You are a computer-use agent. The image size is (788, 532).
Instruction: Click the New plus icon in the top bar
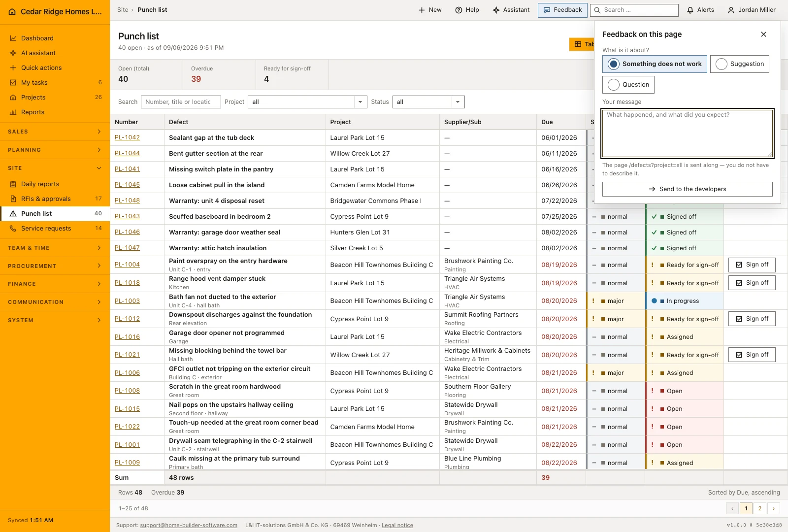(x=422, y=10)
